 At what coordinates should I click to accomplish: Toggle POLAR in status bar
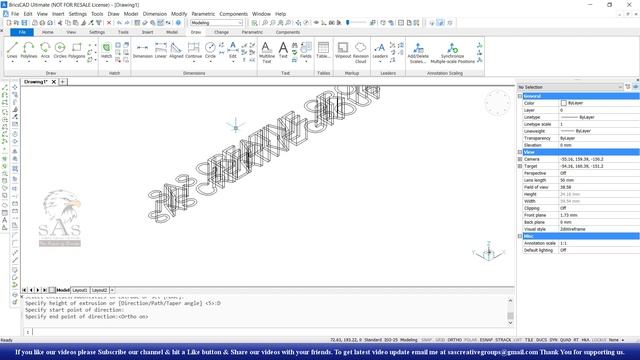pyautogui.click(x=470, y=340)
